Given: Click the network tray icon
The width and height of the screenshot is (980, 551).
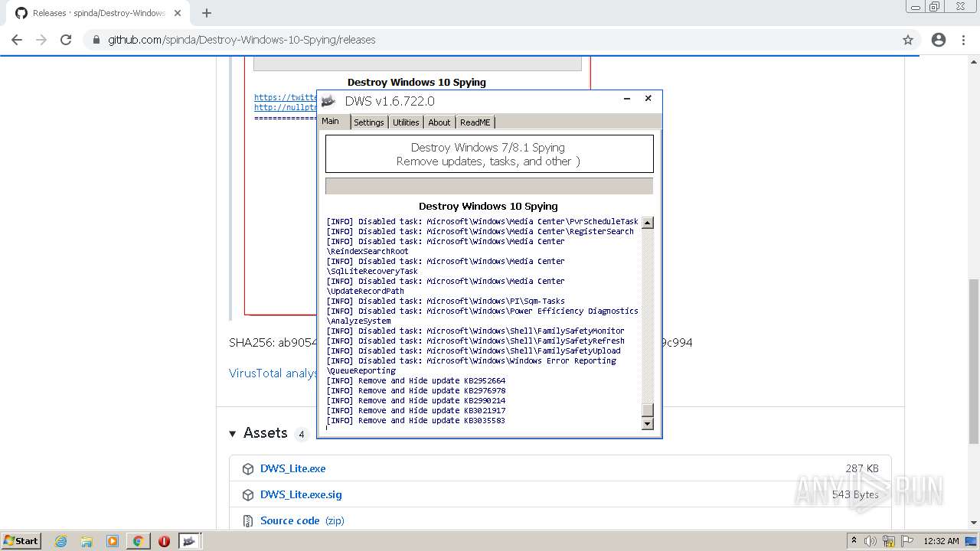Looking at the screenshot, I should [889, 541].
